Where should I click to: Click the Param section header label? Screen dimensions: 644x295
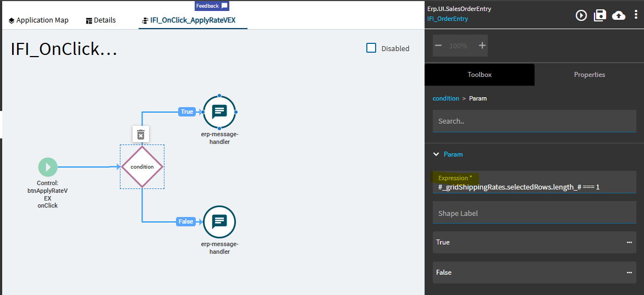pyautogui.click(x=453, y=154)
